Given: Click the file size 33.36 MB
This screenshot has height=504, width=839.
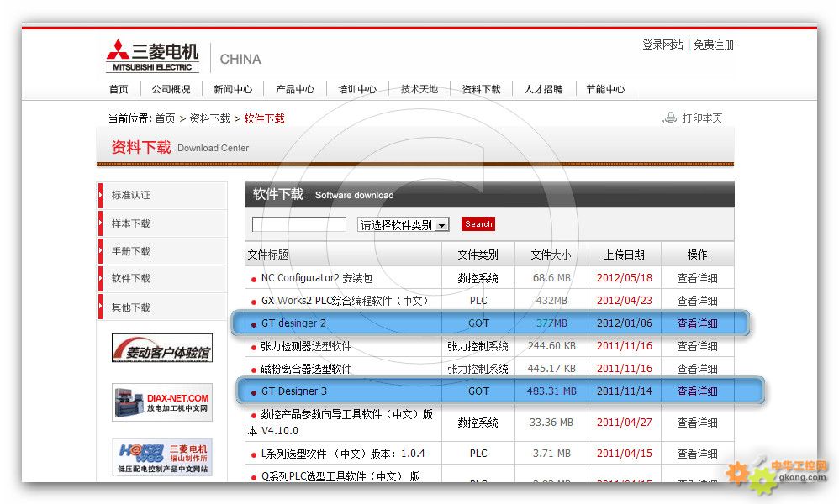Looking at the screenshot, I should 551,423.
